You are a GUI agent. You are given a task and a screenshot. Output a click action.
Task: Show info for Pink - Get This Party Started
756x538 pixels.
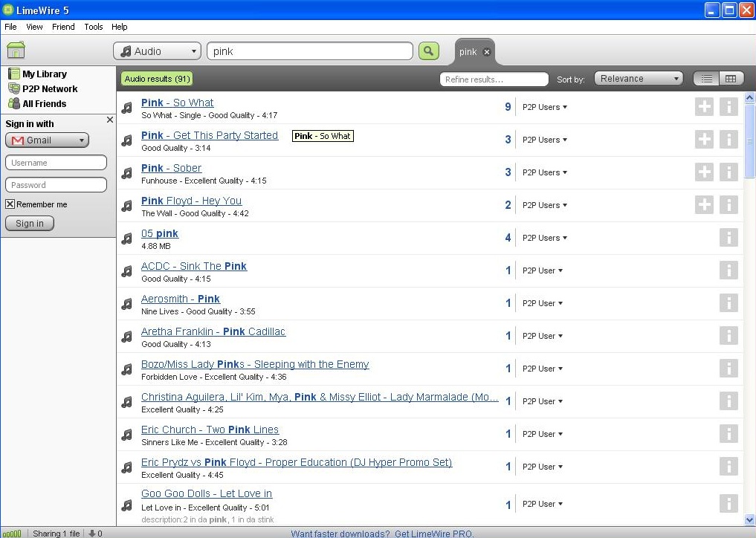[728, 139]
